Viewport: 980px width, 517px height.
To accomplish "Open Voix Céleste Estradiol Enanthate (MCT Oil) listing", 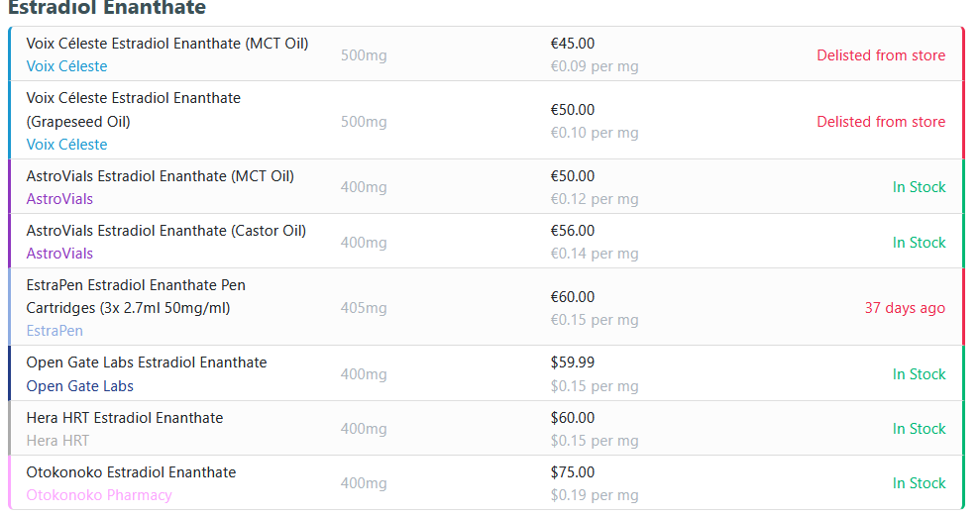I will click(x=166, y=44).
